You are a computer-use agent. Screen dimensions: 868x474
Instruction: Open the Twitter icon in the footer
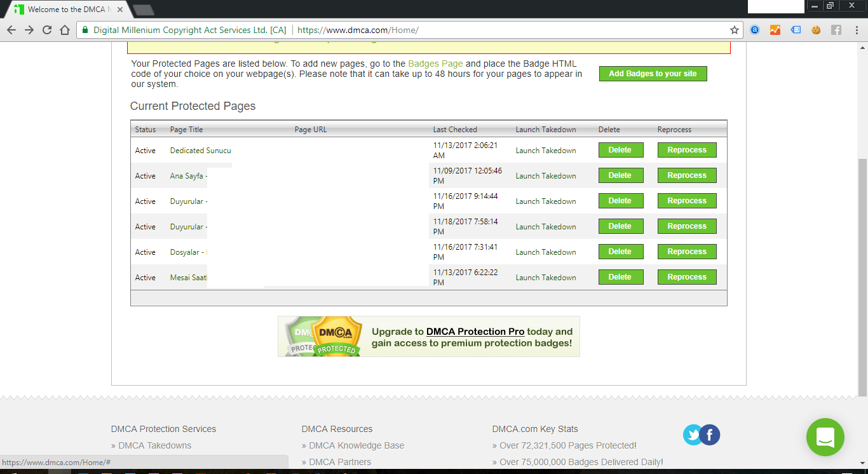(693, 435)
